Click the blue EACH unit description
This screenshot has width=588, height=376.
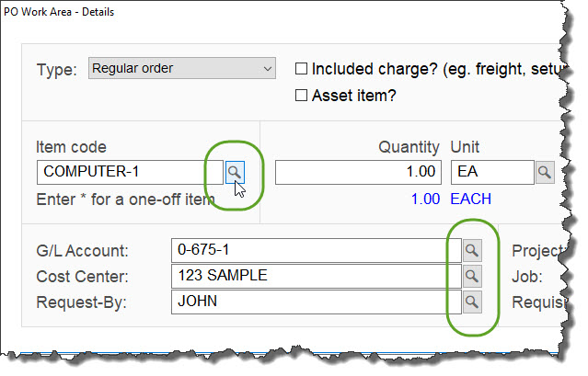pyautogui.click(x=471, y=199)
